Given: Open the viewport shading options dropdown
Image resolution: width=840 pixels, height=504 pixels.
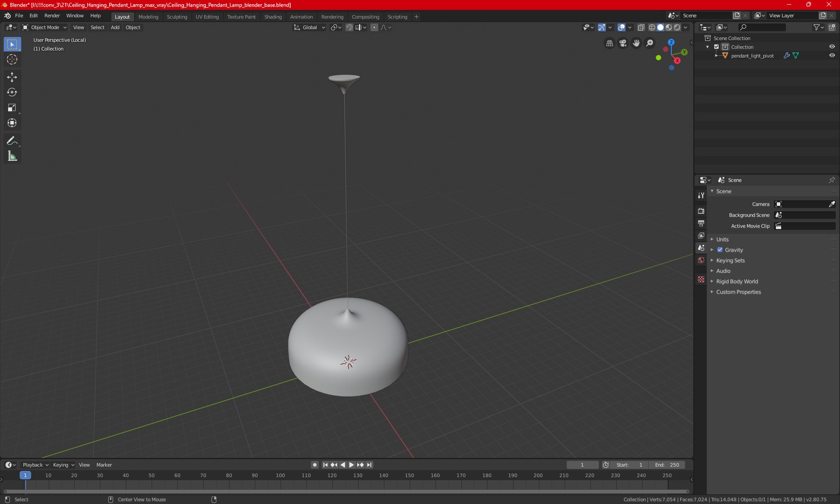Looking at the screenshot, I should coord(686,28).
